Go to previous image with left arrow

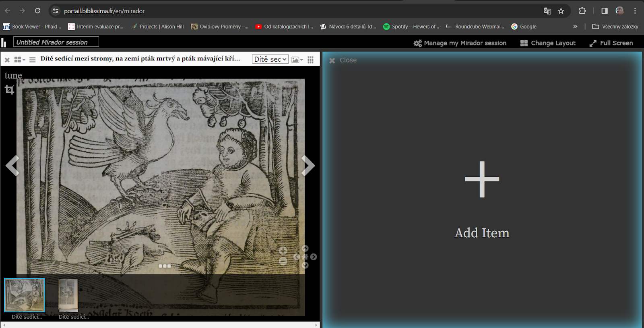[12, 166]
